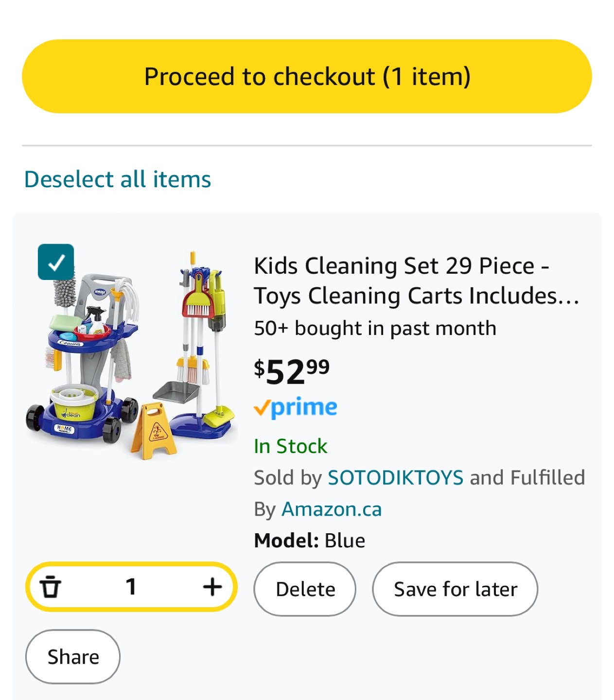Open the Kids Cleaning Set 29 Piece title
This screenshot has width=614, height=700.
tap(417, 280)
